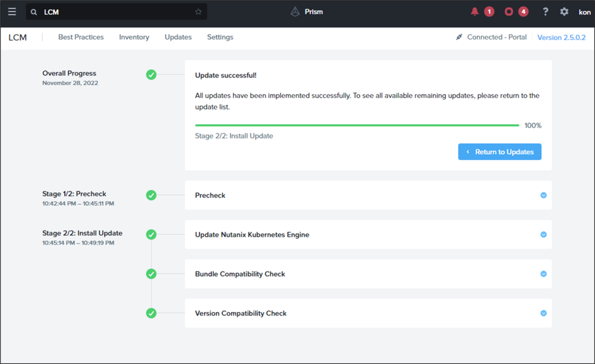Expand the Precheck section
Screen dimensions: 595x364
[543, 195]
